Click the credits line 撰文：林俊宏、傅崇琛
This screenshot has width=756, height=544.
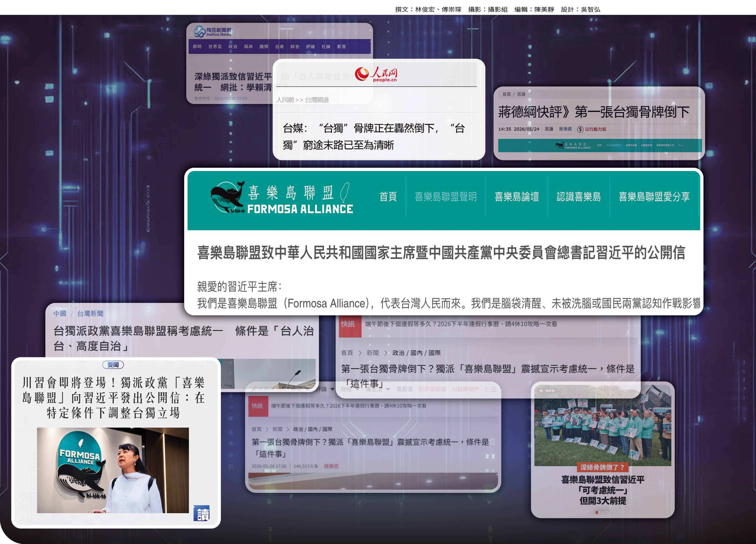(x=428, y=9)
